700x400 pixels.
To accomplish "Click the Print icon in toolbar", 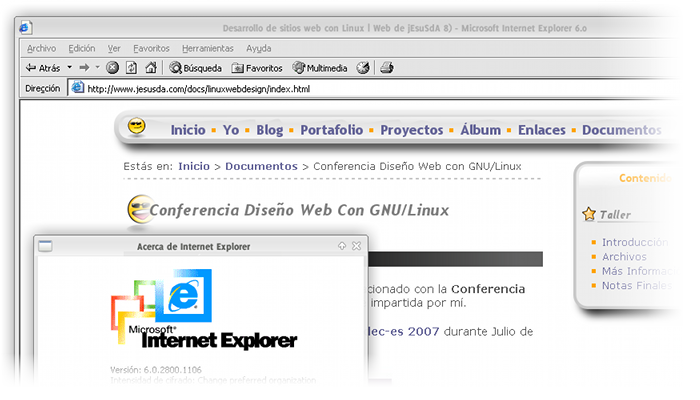I will (x=387, y=68).
